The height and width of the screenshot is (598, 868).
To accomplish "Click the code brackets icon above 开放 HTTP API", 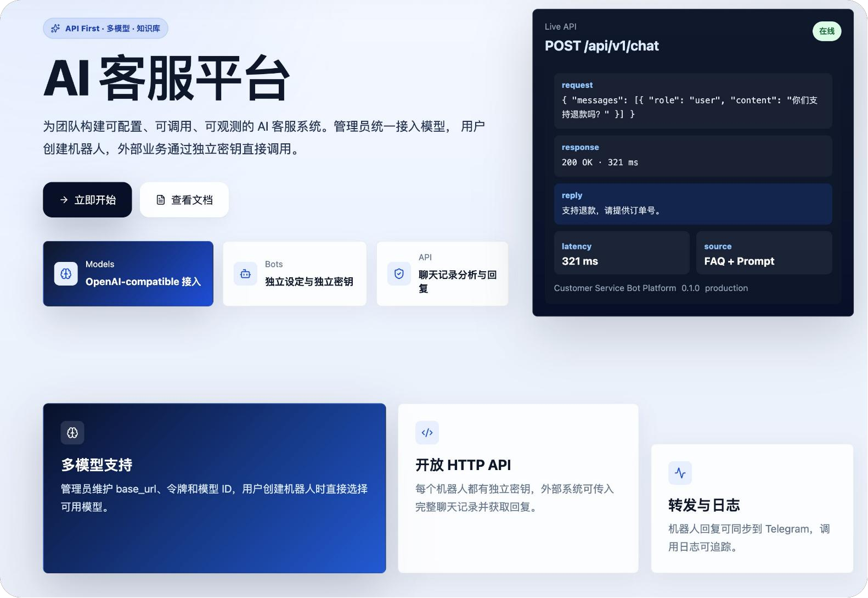I will tap(427, 433).
